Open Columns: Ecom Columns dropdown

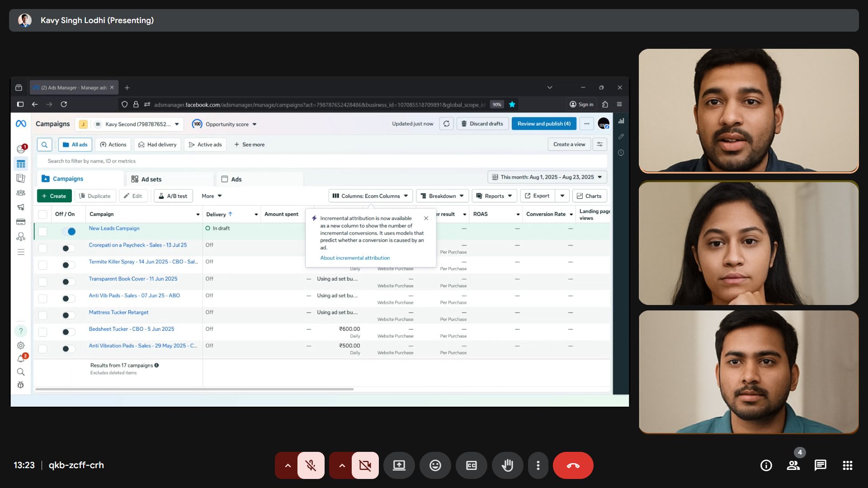click(370, 196)
